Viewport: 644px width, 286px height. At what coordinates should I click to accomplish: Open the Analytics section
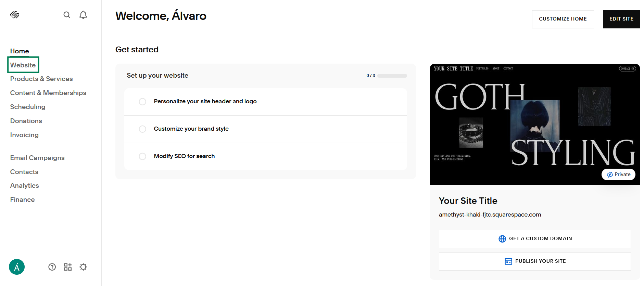pyautogui.click(x=24, y=185)
